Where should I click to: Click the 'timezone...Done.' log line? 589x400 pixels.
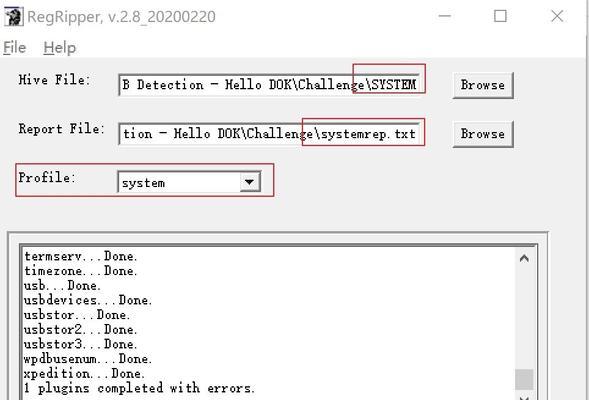coord(81,271)
